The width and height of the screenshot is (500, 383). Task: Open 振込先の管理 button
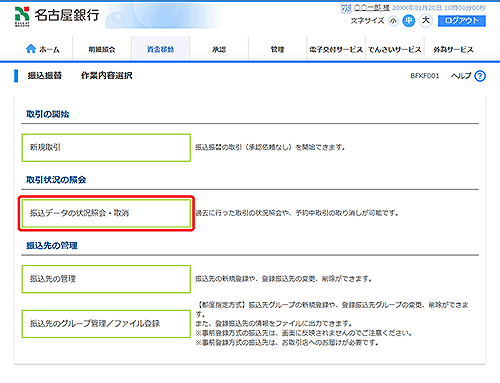pyautogui.click(x=106, y=279)
